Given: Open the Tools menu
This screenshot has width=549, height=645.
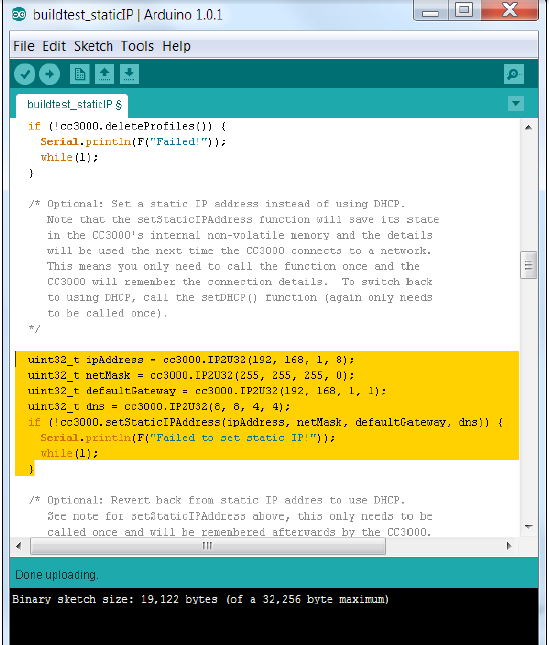Looking at the screenshot, I should click(x=137, y=46).
